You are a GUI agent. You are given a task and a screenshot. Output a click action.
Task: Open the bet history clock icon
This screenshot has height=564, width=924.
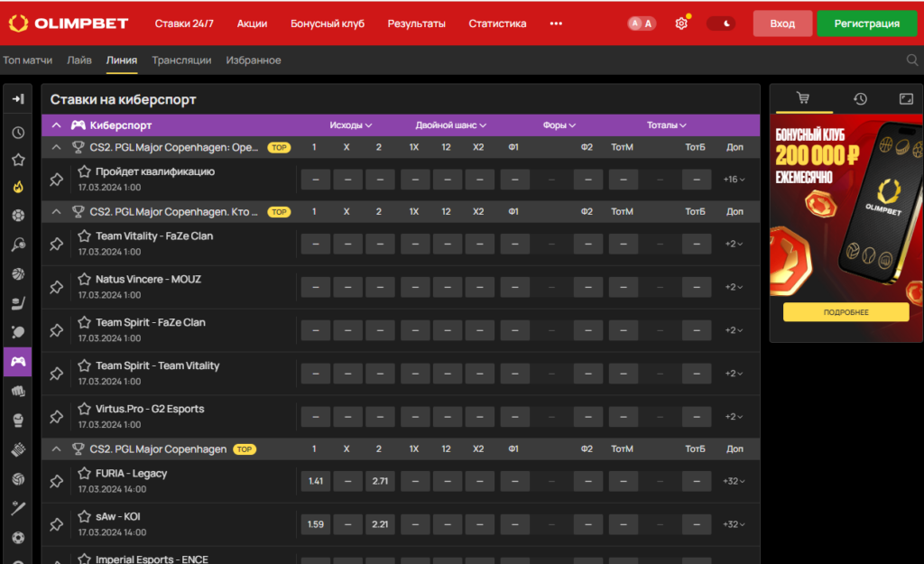(x=860, y=99)
